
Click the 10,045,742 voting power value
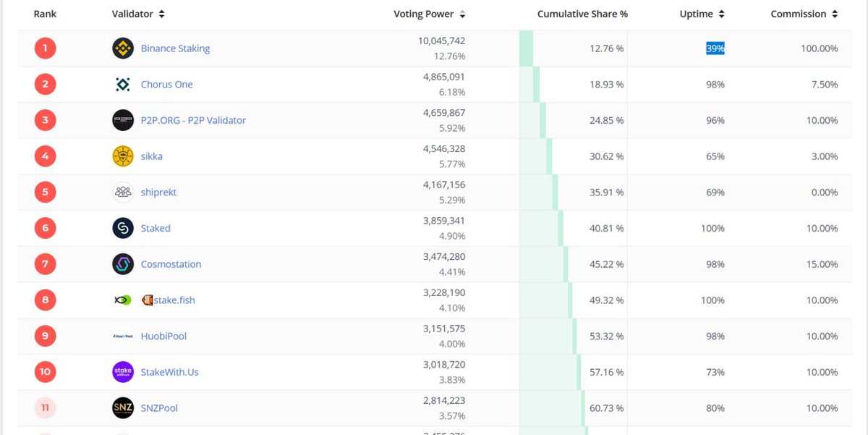[x=441, y=41]
